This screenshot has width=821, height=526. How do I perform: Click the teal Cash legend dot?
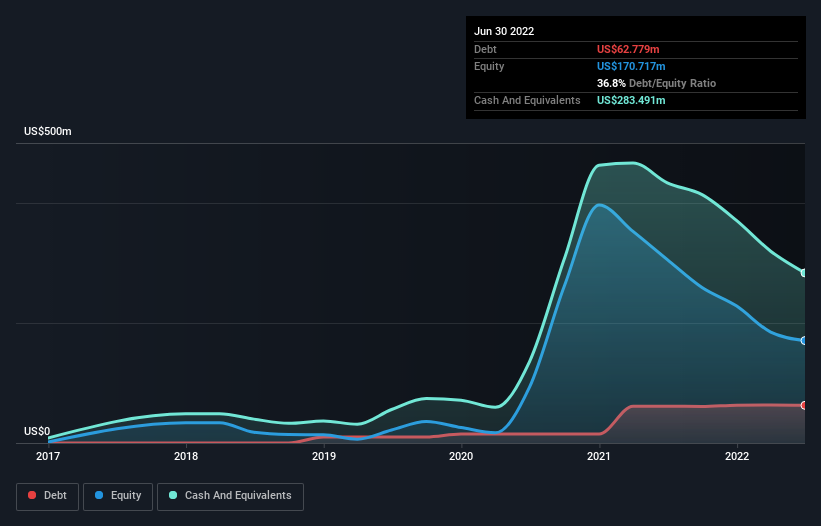173,495
